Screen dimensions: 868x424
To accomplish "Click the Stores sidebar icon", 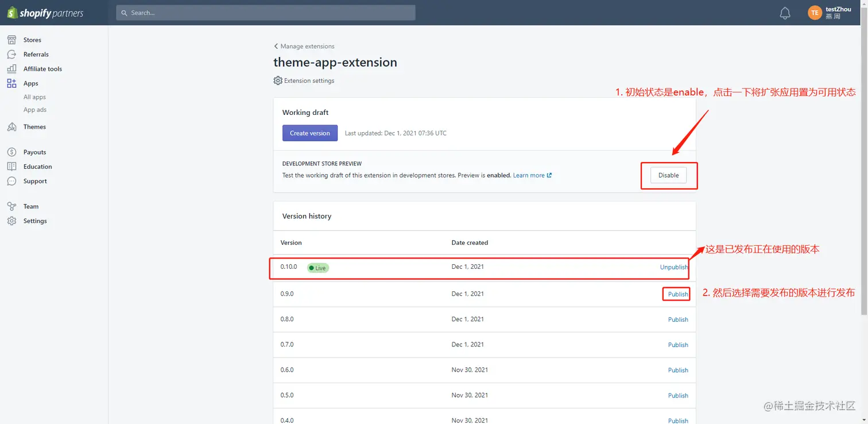I will coord(11,40).
